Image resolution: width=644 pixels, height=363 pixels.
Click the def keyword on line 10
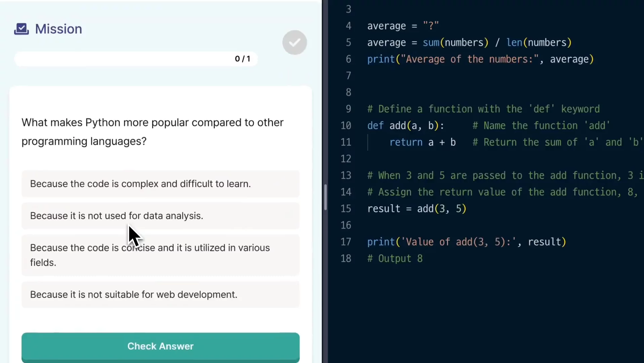[375, 125]
